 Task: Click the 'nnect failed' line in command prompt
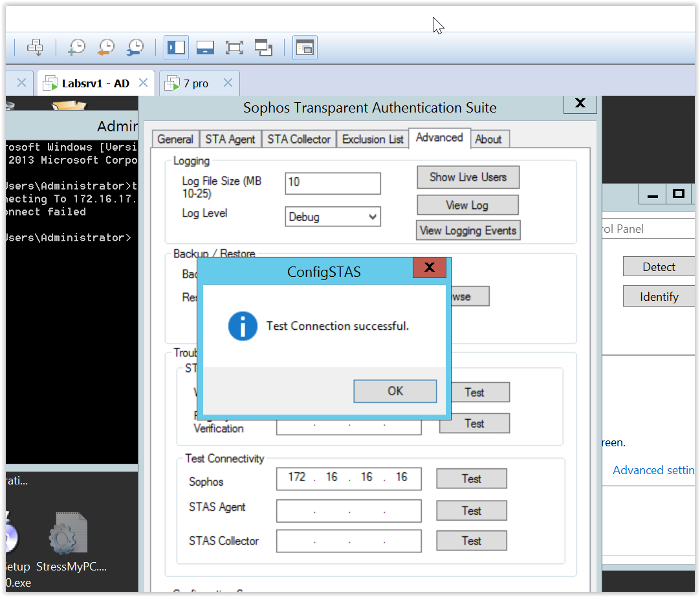[x=45, y=212]
